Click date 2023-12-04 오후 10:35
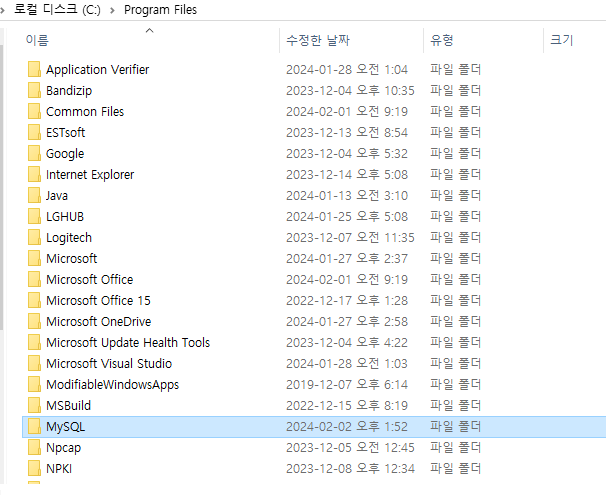Viewport: 606px width, 495px height. point(350,90)
